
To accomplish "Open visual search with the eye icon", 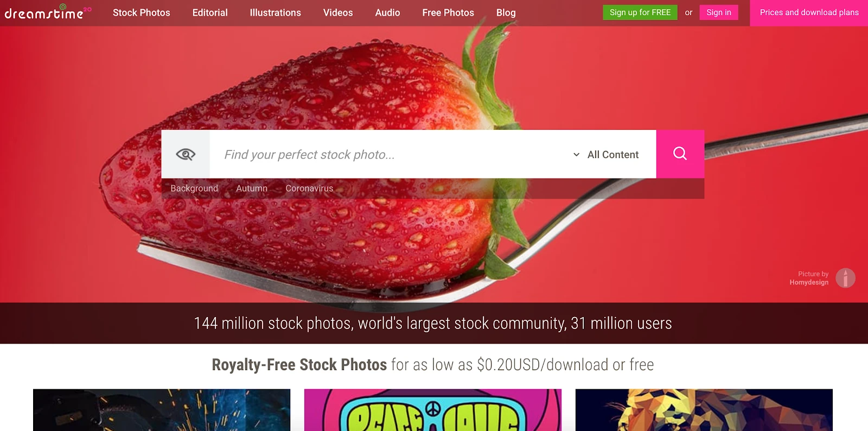I will coord(186,154).
